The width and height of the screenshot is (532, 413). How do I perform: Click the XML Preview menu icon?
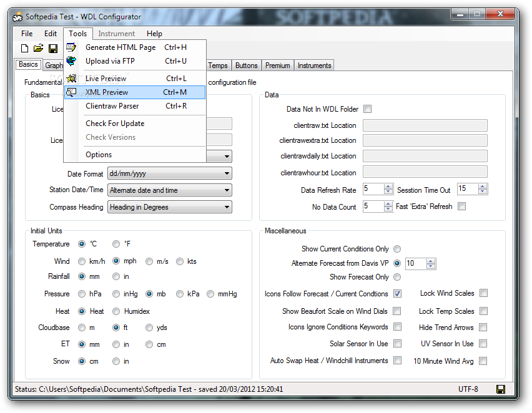point(71,92)
